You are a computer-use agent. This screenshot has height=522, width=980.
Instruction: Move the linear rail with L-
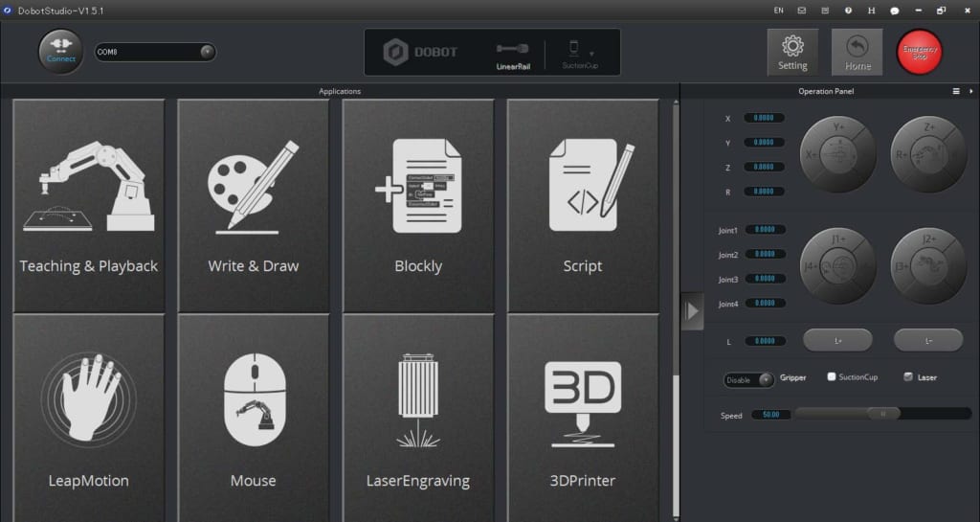(928, 341)
